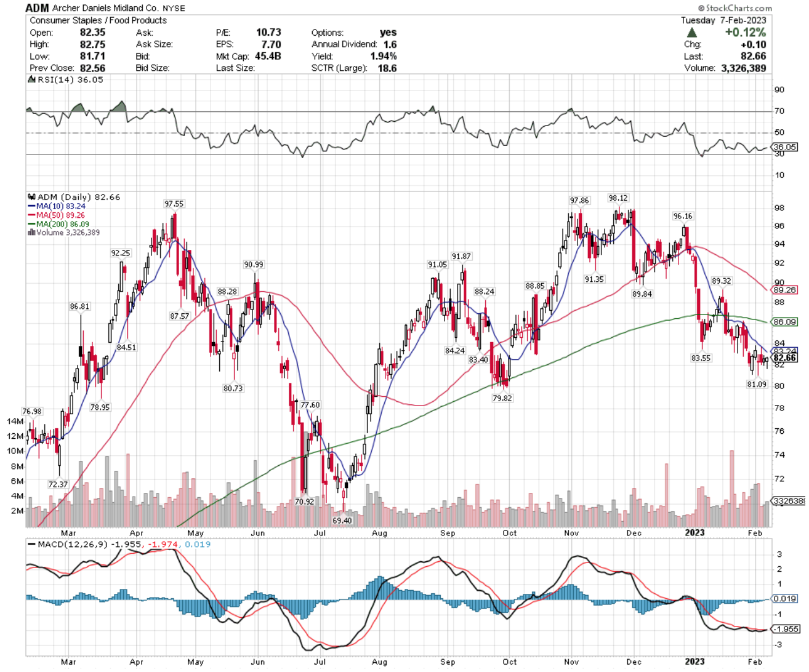Select the ADM ticker symbol title
809x672 pixels.
37,8
